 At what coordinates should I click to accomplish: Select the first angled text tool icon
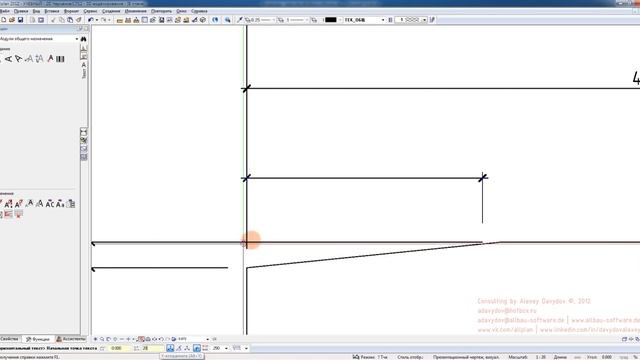click(x=8, y=59)
